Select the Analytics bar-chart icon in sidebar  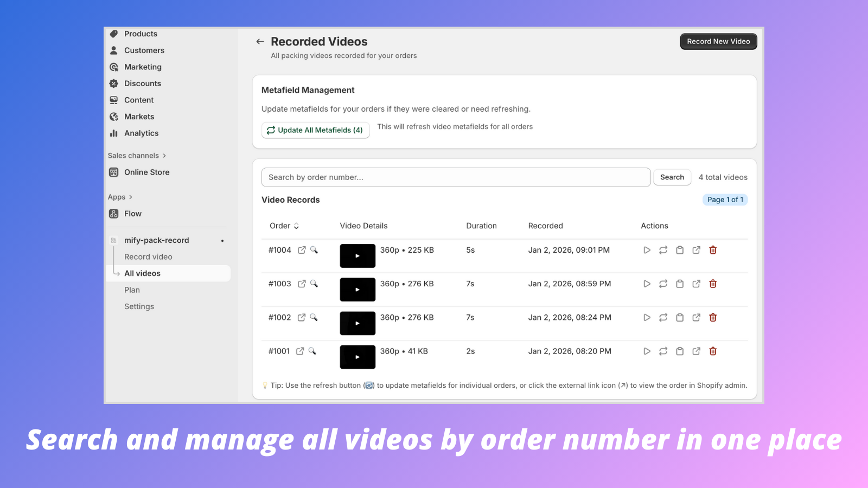113,133
